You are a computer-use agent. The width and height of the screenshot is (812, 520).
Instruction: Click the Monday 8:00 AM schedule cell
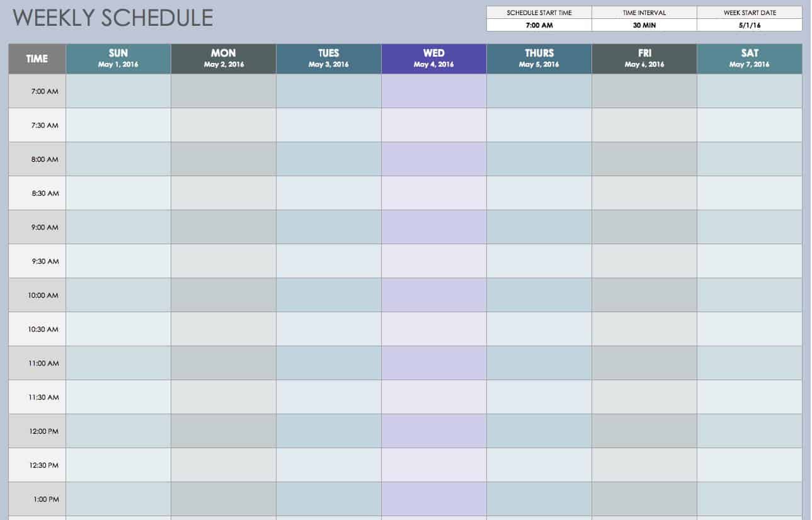(x=223, y=159)
